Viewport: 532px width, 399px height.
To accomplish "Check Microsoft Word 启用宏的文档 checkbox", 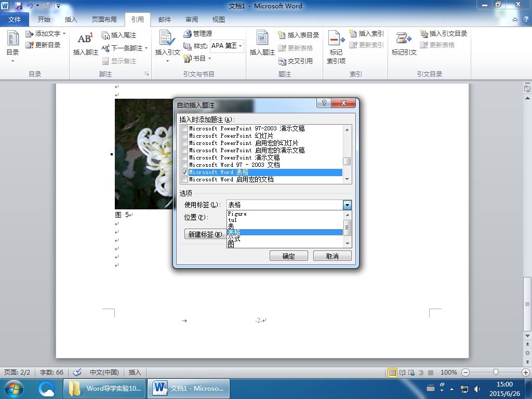I will 184,179.
